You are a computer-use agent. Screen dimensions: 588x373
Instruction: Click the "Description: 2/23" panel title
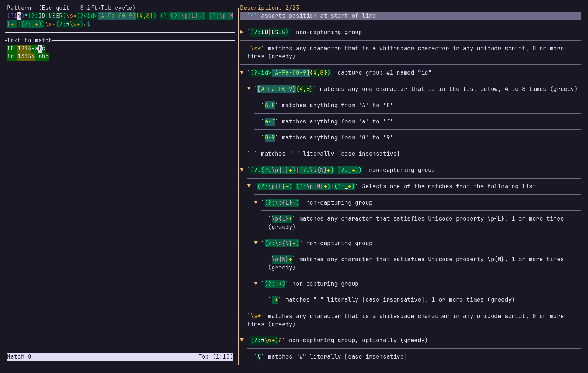[270, 8]
